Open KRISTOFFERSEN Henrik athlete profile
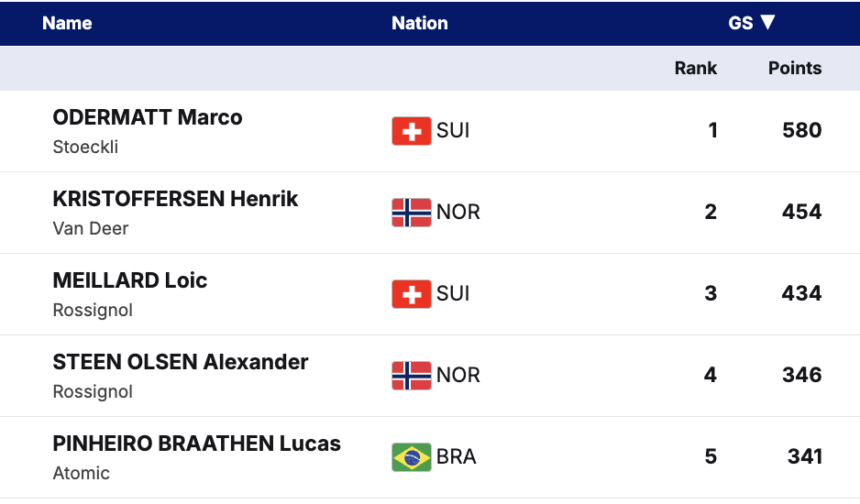 click(x=175, y=199)
